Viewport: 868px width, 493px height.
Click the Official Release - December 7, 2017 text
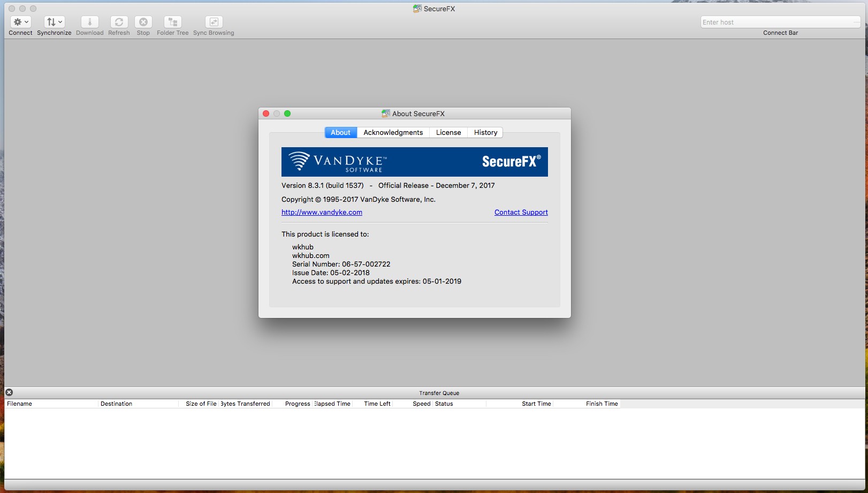[x=436, y=186]
